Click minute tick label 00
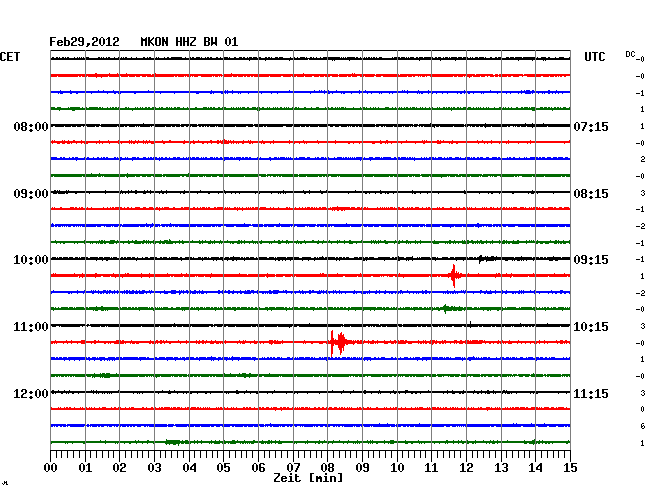The width and height of the screenshot is (650, 494). (51, 468)
